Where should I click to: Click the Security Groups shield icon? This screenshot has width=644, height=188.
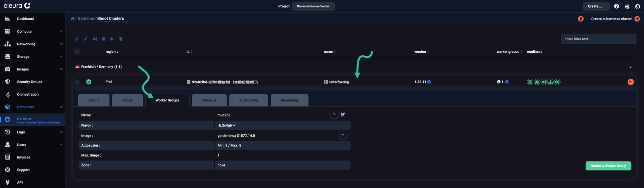click(x=7, y=82)
